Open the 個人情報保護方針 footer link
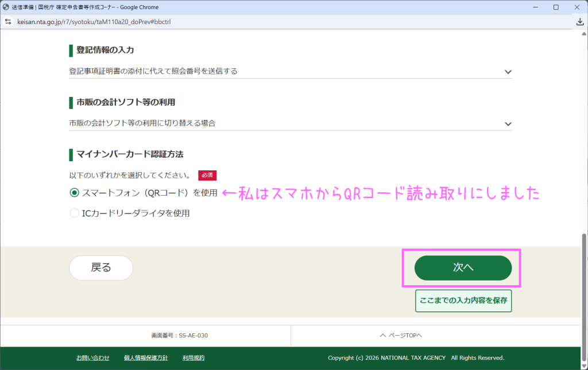 (146, 358)
